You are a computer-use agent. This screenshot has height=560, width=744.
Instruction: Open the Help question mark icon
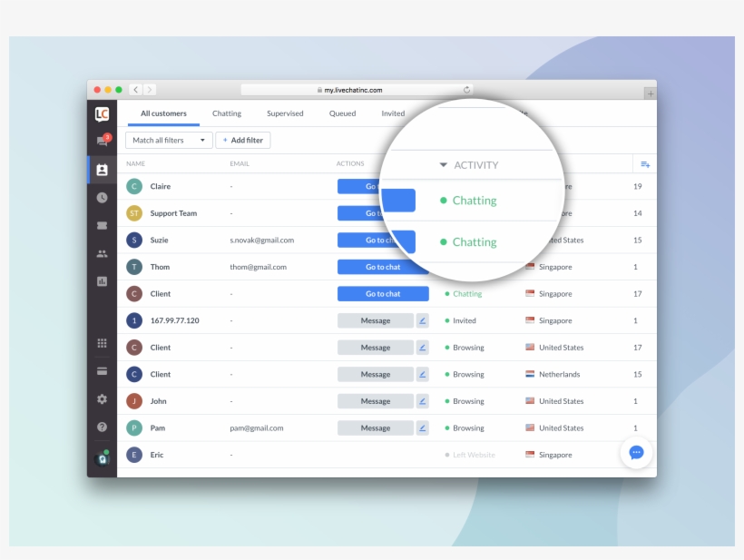coord(102,427)
